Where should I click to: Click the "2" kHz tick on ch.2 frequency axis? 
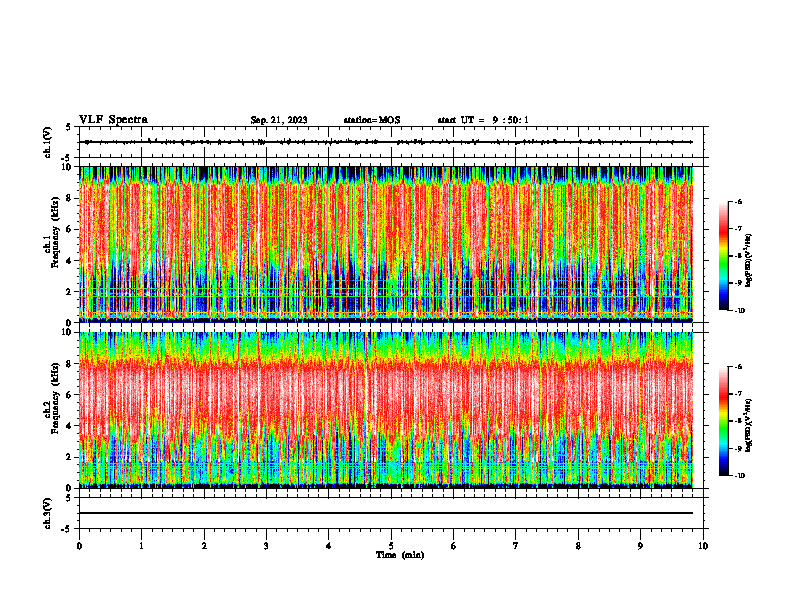[70, 457]
